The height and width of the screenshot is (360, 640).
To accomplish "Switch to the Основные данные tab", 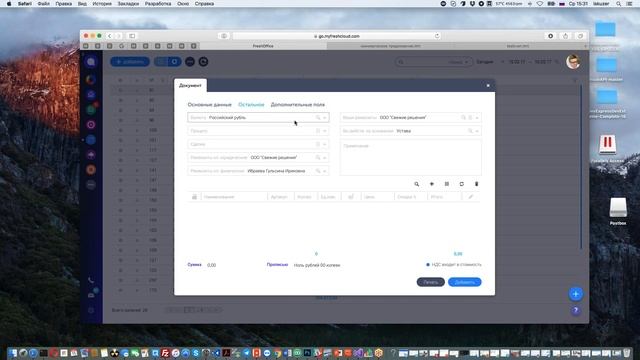I will (x=209, y=105).
